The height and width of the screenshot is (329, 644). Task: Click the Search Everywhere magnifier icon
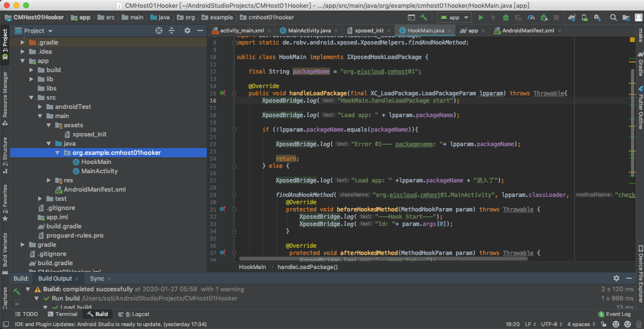[613, 17]
